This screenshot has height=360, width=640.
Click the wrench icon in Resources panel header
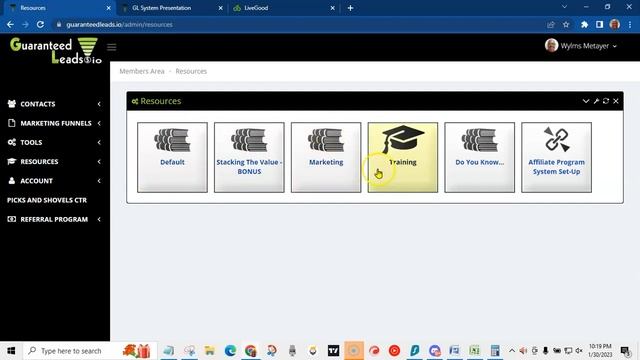(x=596, y=101)
